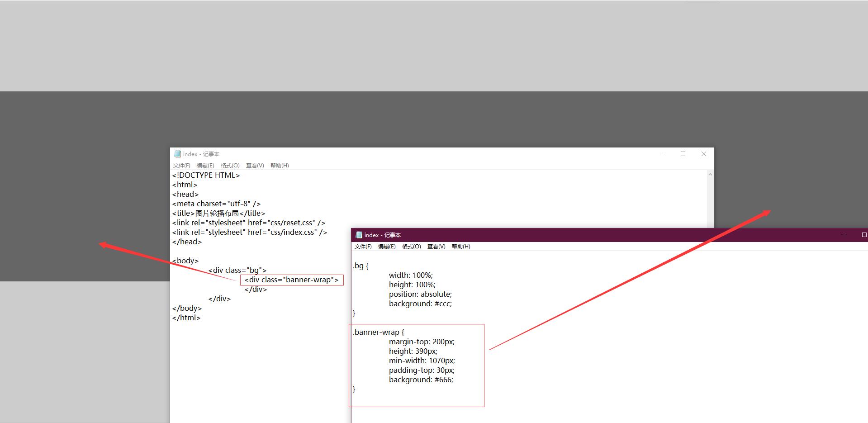Click the meta charset="utf-8" line
Screen dimensions: 868x423
point(217,204)
